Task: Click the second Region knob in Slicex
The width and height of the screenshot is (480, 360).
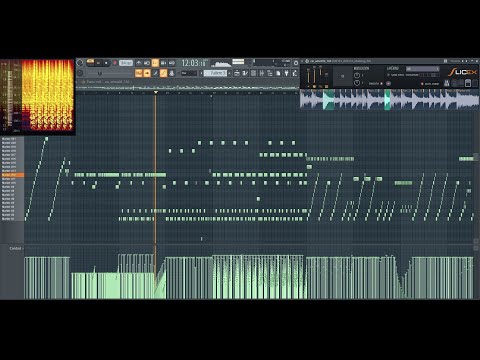Action: [357, 83]
